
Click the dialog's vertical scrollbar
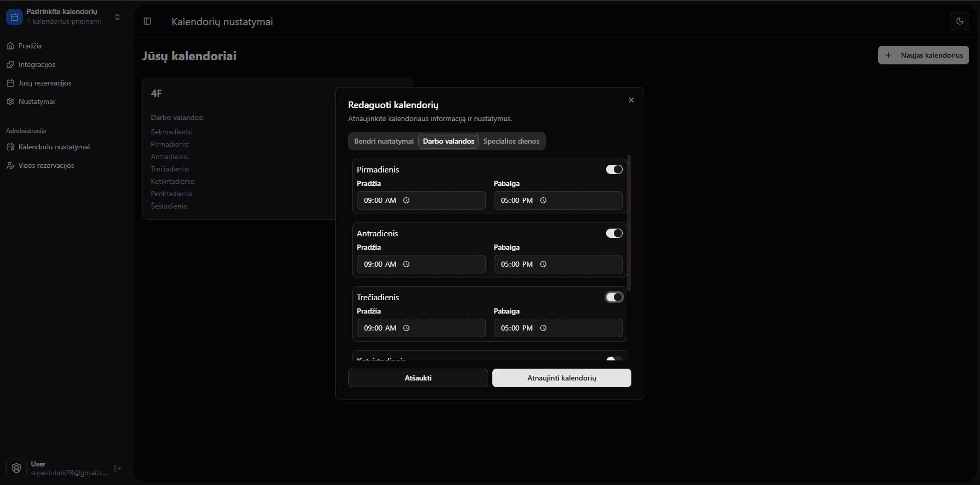[x=629, y=222]
